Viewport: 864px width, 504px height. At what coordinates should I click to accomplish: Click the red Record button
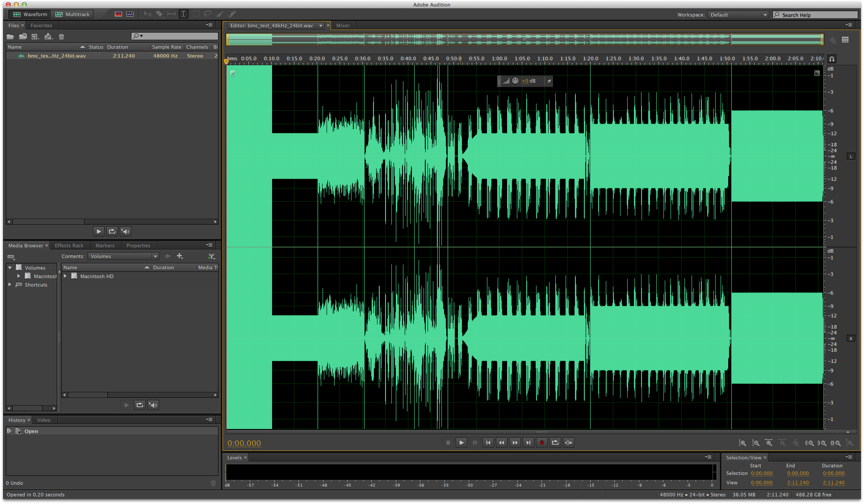coord(542,443)
